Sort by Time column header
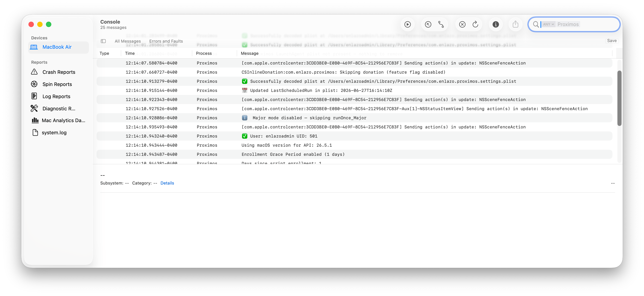The image size is (644, 296). click(x=130, y=53)
